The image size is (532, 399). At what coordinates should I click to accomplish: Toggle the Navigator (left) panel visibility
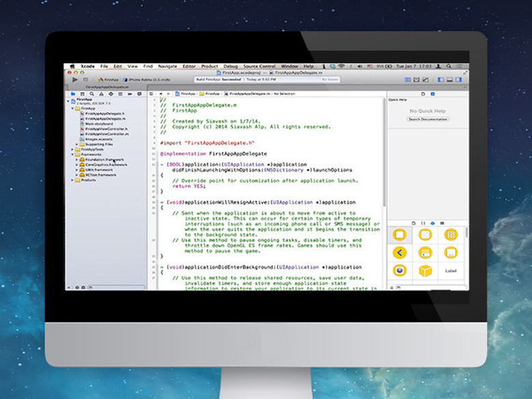tap(441, 80)
